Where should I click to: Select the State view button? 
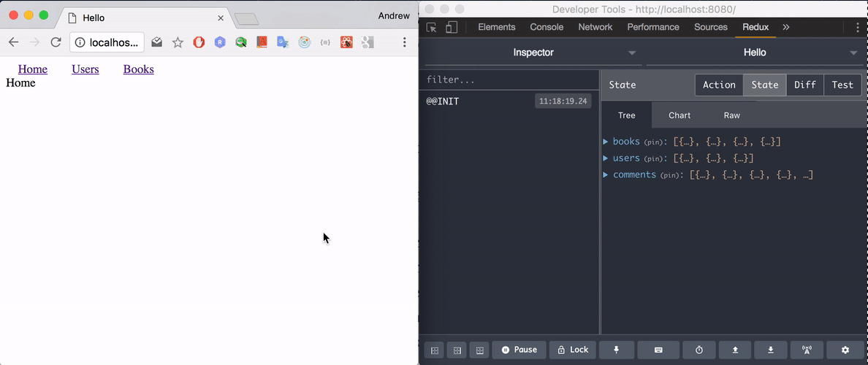pos(764,85)
